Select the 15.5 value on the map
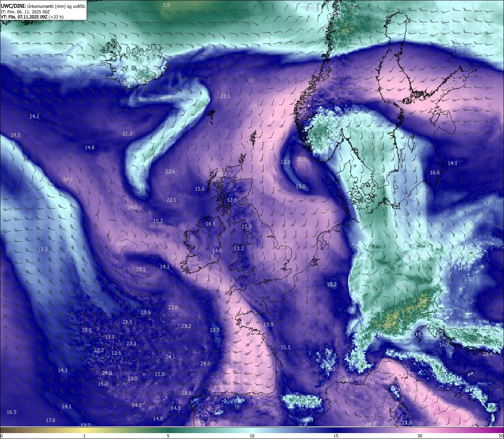Viewport: 504px width, 439px height. click(285, 347)
